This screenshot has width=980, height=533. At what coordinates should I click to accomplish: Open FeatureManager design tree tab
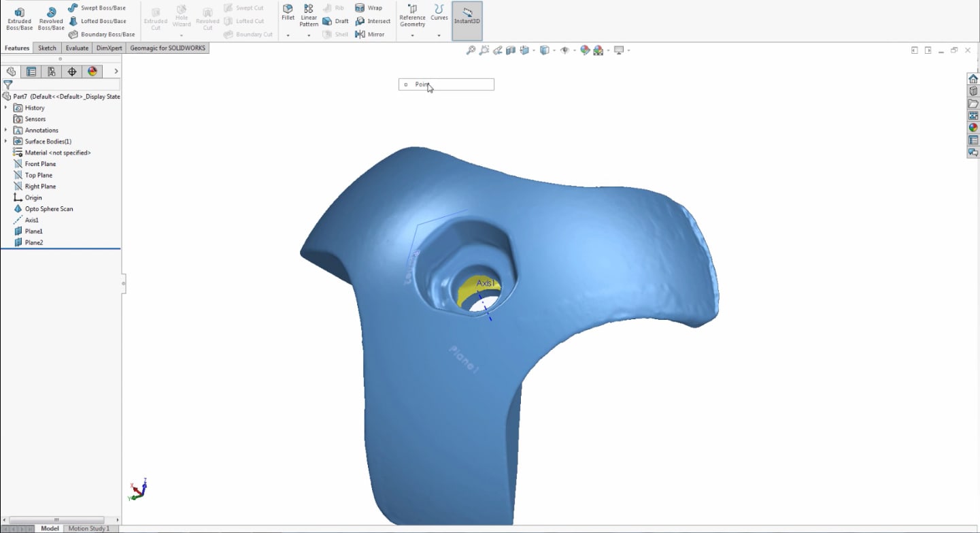[x=11, y=71]
